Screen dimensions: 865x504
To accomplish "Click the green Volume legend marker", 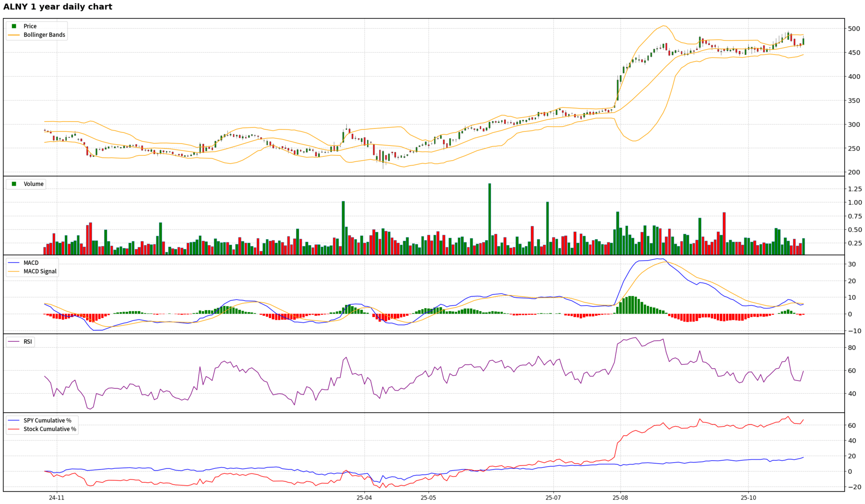I will pyautogui.click(x=14, y=184).
